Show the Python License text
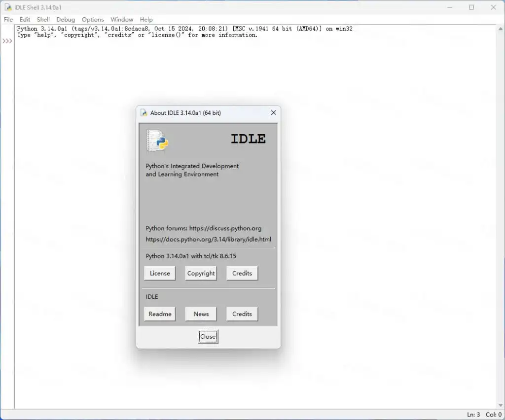The image size is (505, 420). (160, 273)
